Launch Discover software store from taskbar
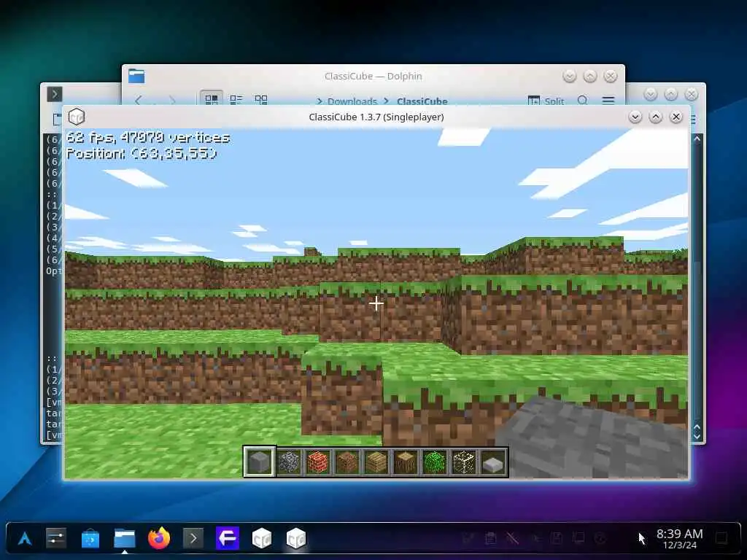Screen dimensions: 747x560 [x=90, y=539]
